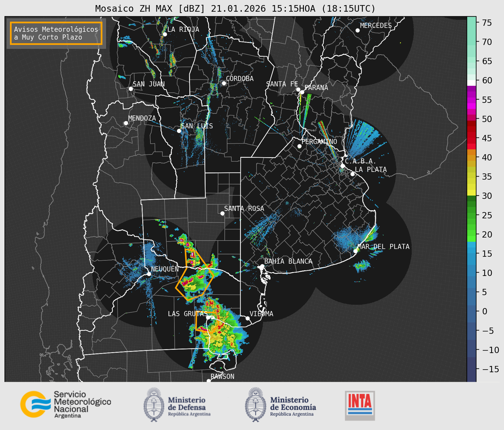Click the VIEDMA label text
This screenshot has height=430, width=504.
pos(261,314)
